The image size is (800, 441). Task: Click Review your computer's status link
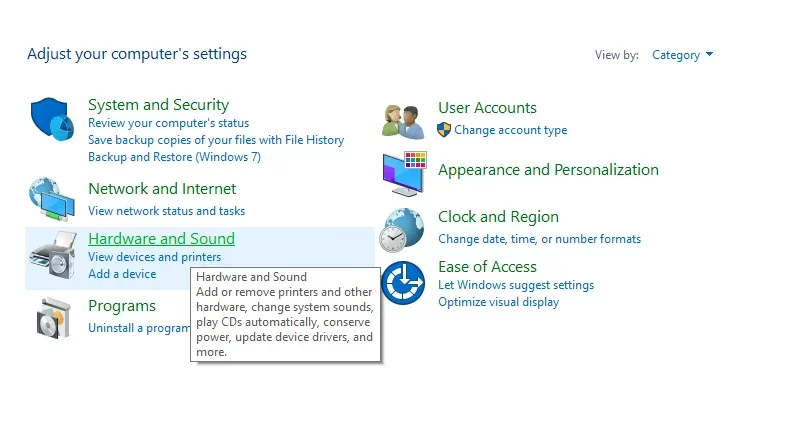tap(168, 123)
